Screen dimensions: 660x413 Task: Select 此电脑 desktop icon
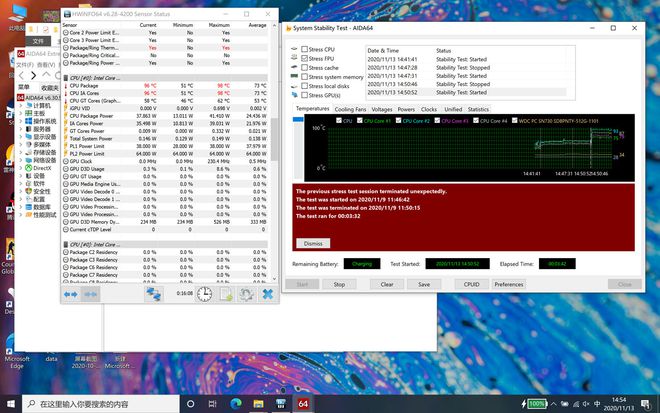(x=17, y=17)
